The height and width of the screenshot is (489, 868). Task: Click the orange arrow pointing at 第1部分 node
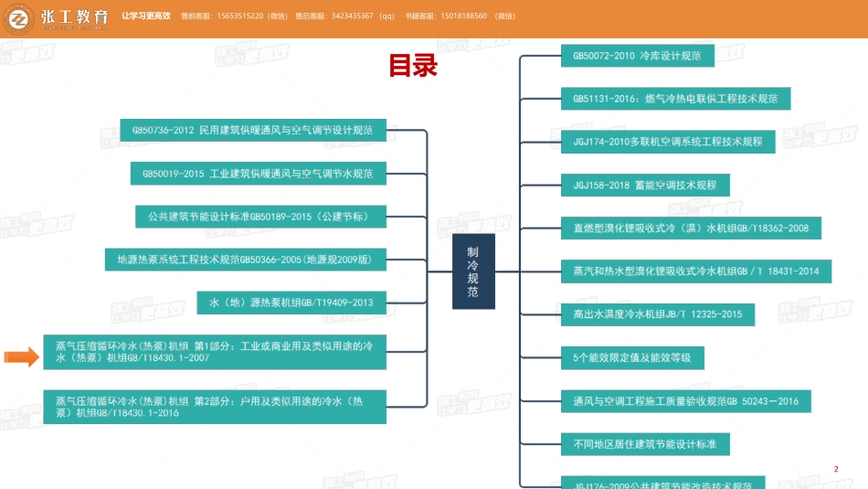point(22,357)
